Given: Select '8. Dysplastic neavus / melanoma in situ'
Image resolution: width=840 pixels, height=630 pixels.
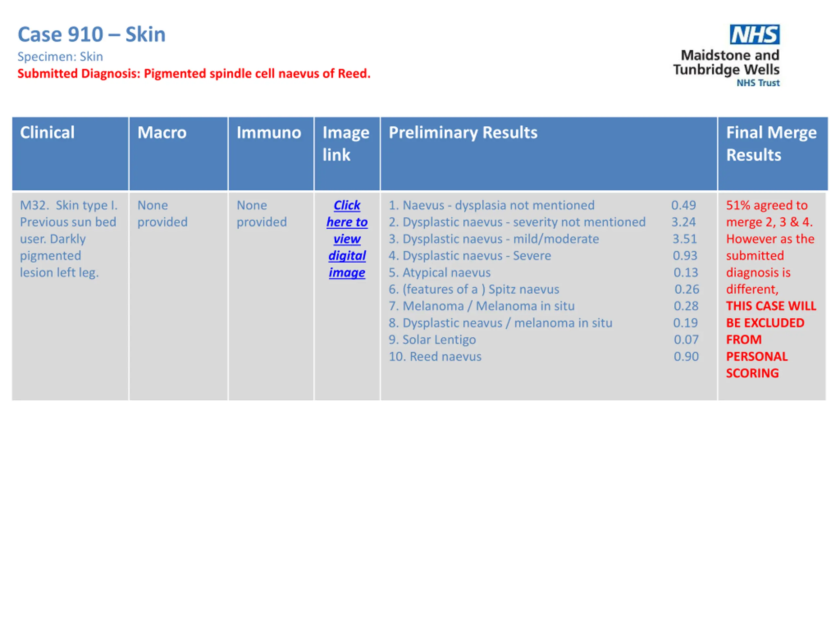Looking at the screenshot, I should (x=500, y=323).
